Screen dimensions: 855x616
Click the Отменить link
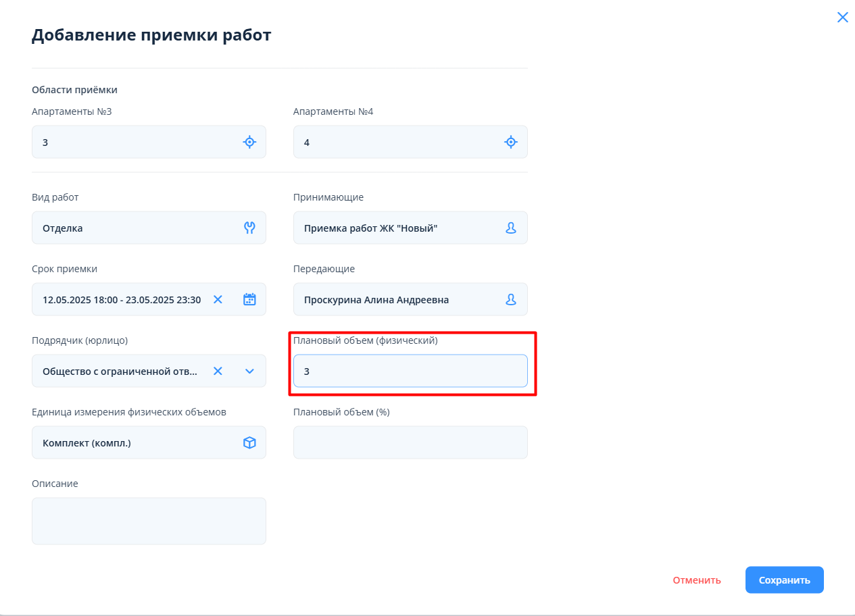coord(696,580)
